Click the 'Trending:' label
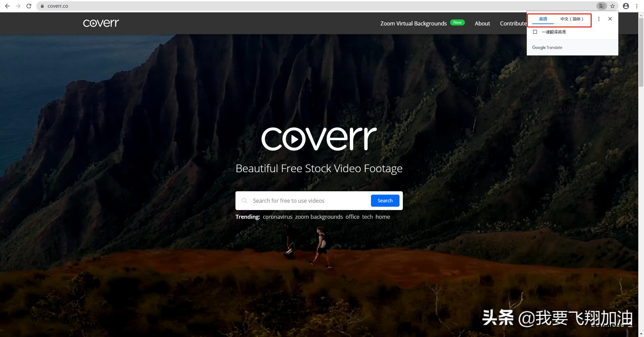The height and width of the screenshot is (337, 644). coord(248,217)
